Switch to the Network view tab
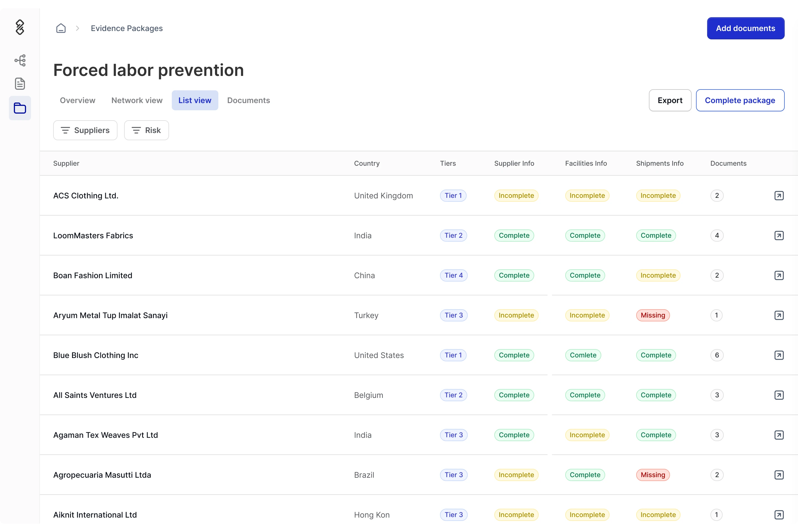Viewport: 798px width, 532px height. 137,100
